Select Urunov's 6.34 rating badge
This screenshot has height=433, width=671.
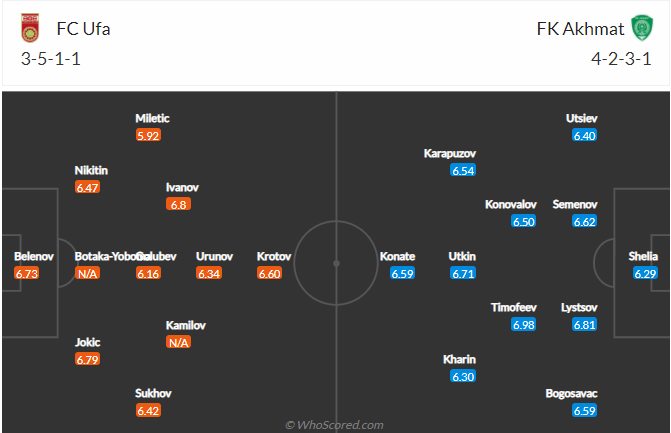click(209, 273)
